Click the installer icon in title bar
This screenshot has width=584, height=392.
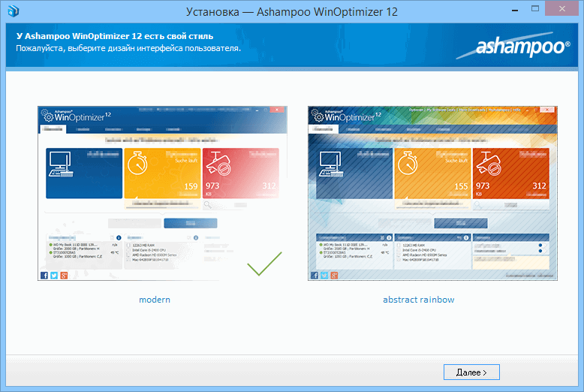click(13, 11)
